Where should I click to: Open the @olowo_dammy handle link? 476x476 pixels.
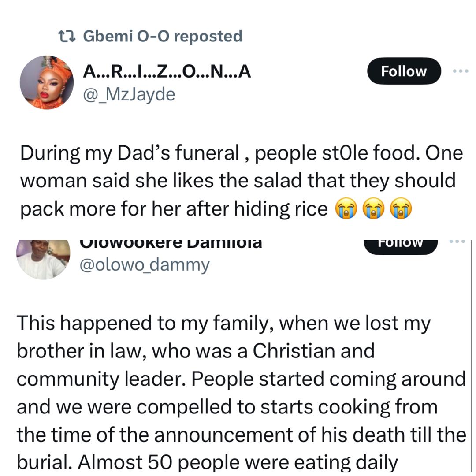[x=144, y=264]
